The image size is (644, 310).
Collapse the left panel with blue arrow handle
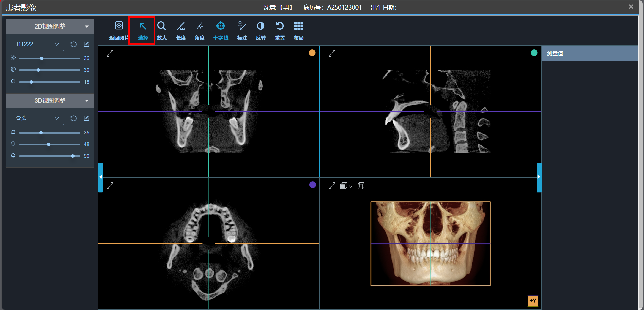pos(101,177)
